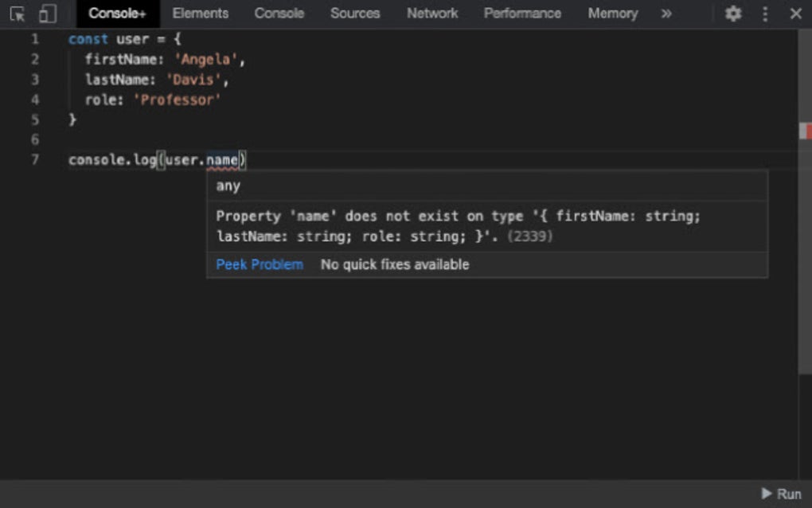The width and height of the screenshot is (812, 508).
Task: Select the Console+ tab
Action: click(x=117, y=14)
